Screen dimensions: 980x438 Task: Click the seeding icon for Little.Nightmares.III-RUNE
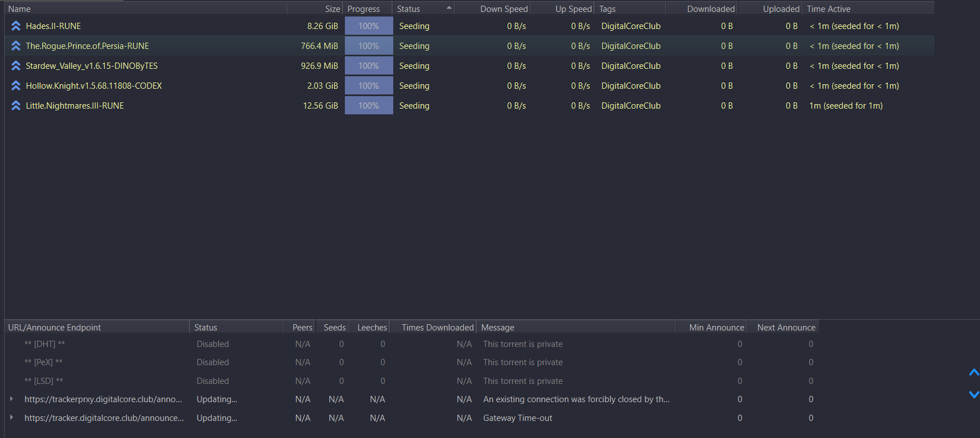tap(16, 106)
